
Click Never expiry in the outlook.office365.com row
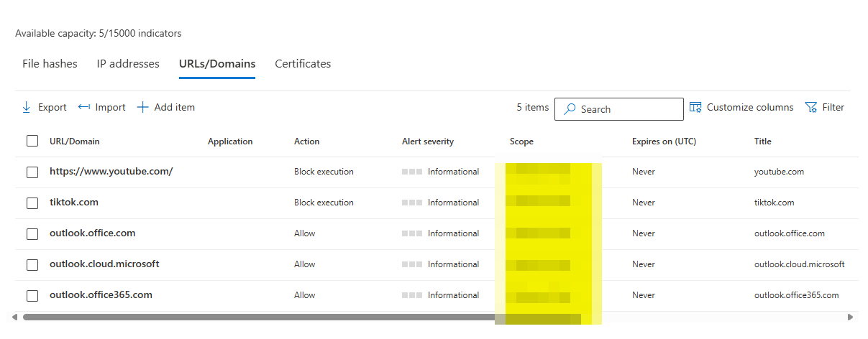(644, 295)
